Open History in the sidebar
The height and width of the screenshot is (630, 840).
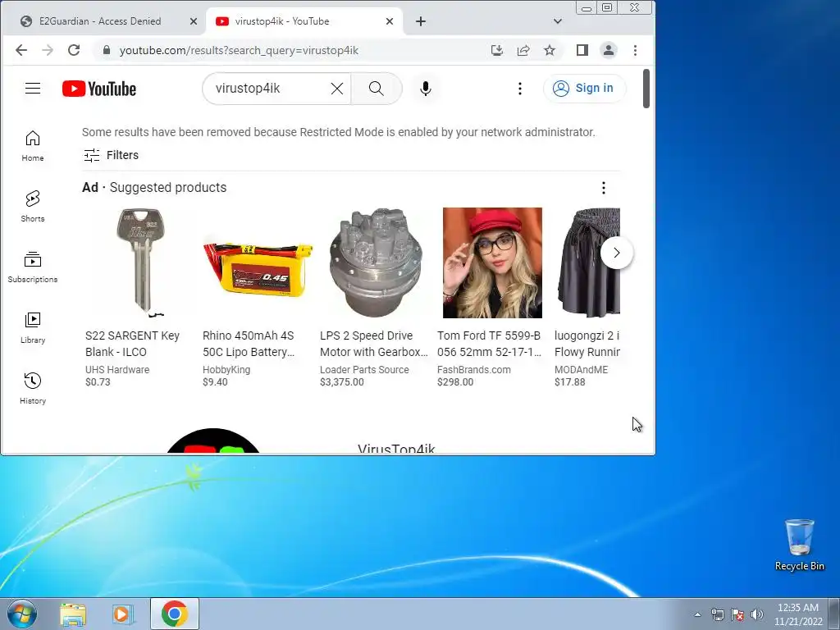(x=33, y=388)
